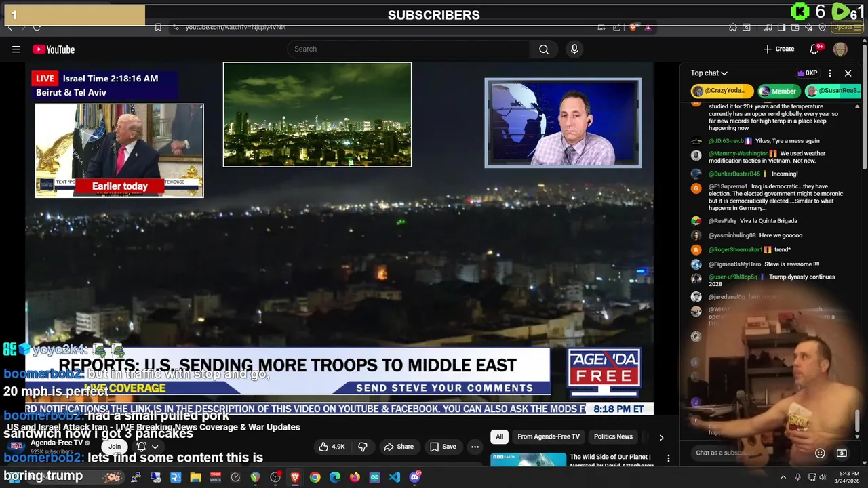This screenshot has height=488, width=868.
Task: Open Brave Shields lion icon in address bar
Action: [x=633, y=27]
